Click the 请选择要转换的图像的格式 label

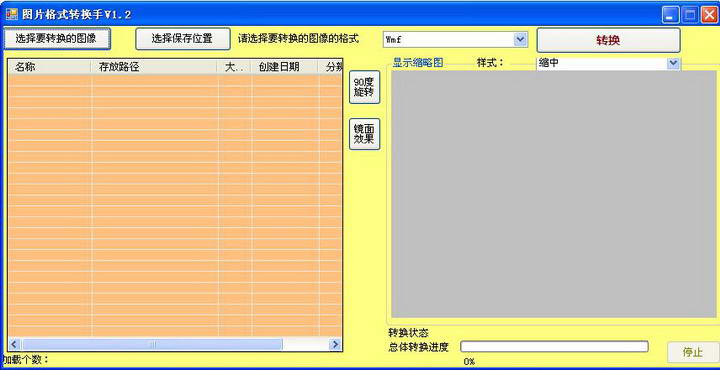click(298, 39)
